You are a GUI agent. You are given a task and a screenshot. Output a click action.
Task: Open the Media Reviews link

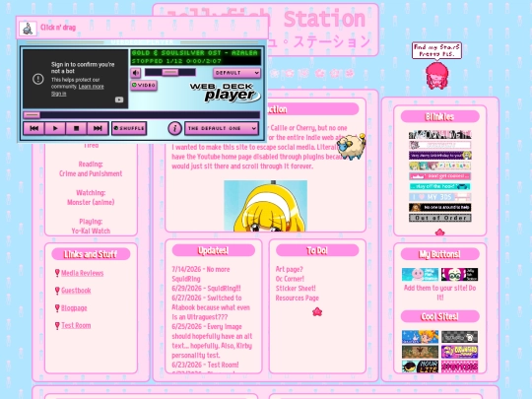(x=82, y=273)
